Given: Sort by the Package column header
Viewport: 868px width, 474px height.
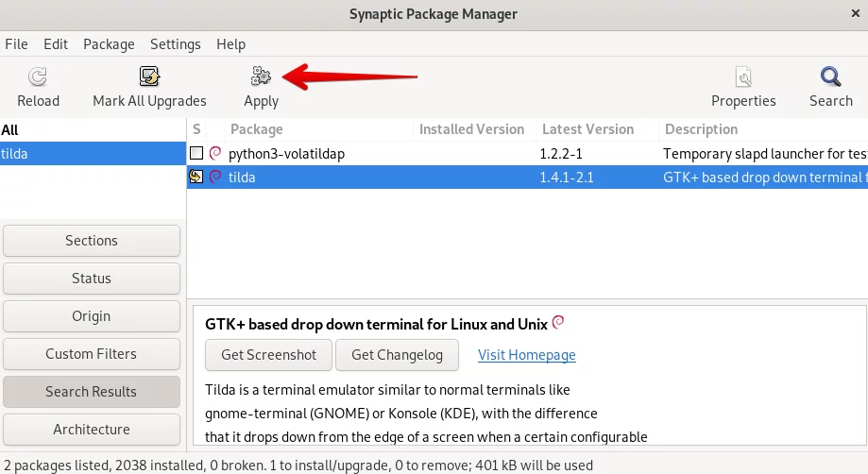Looking at the screenshot, I should (318, 129).
